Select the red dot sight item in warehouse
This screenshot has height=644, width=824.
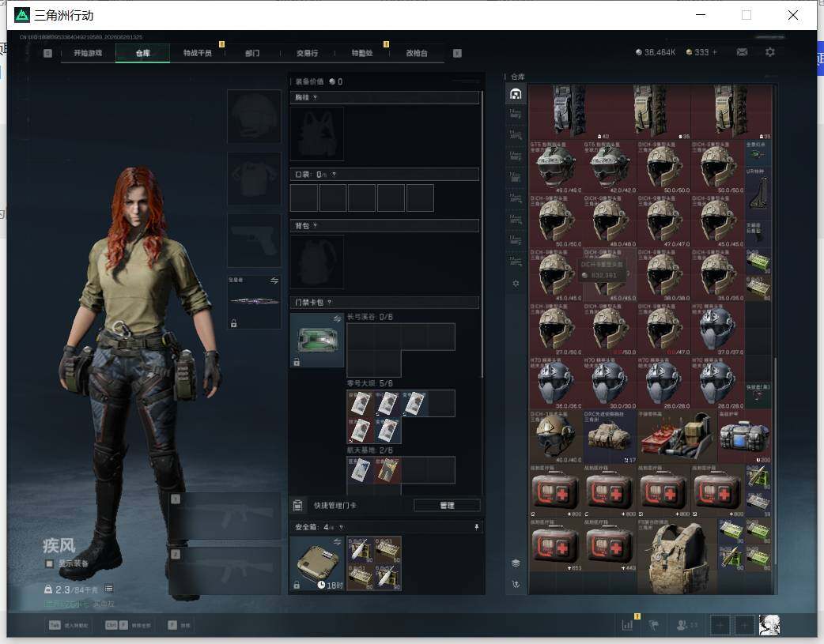pos(758,154)
